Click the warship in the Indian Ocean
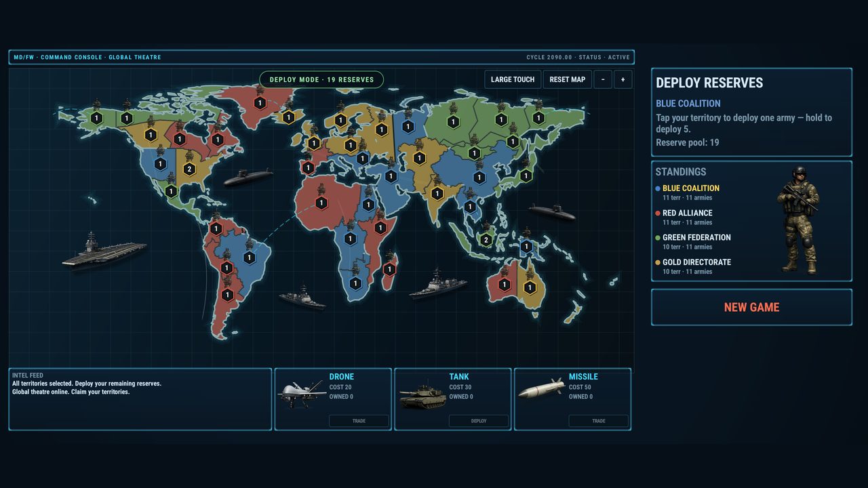868x488 pixels. click(x=438, y=284)
